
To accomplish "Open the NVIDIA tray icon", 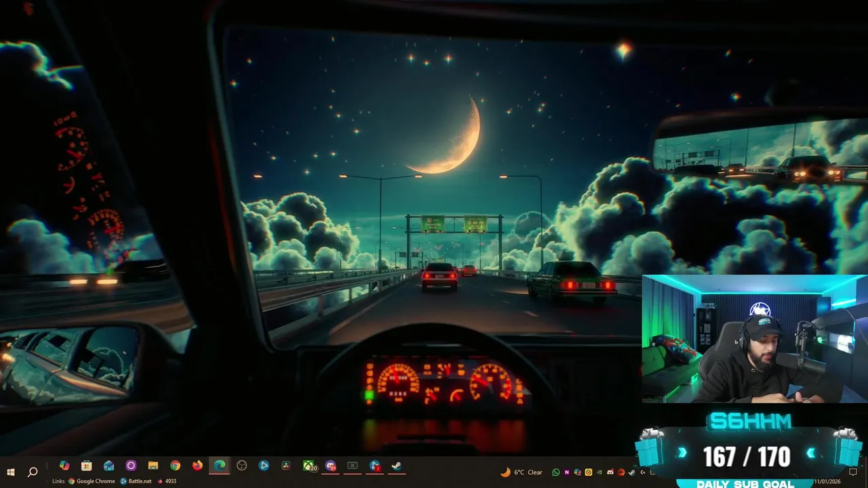I will pyautogui.click(x=599, y=472).
